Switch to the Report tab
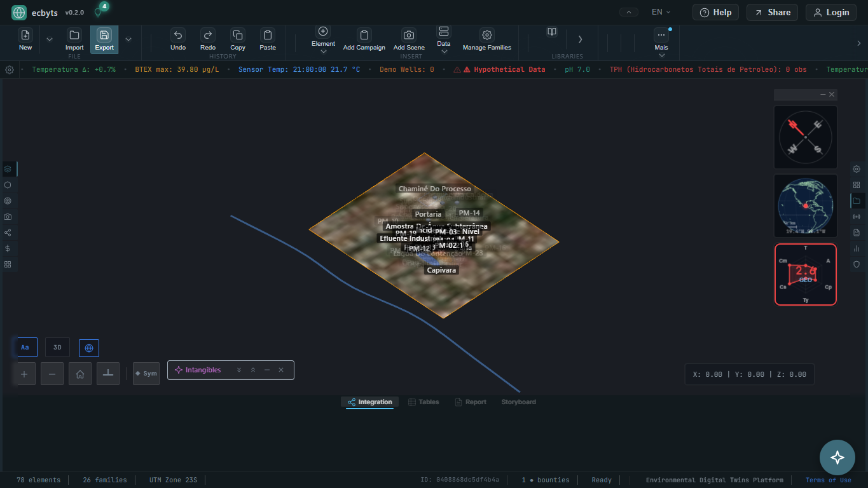The image size is (868, 488). pos(471,402)
